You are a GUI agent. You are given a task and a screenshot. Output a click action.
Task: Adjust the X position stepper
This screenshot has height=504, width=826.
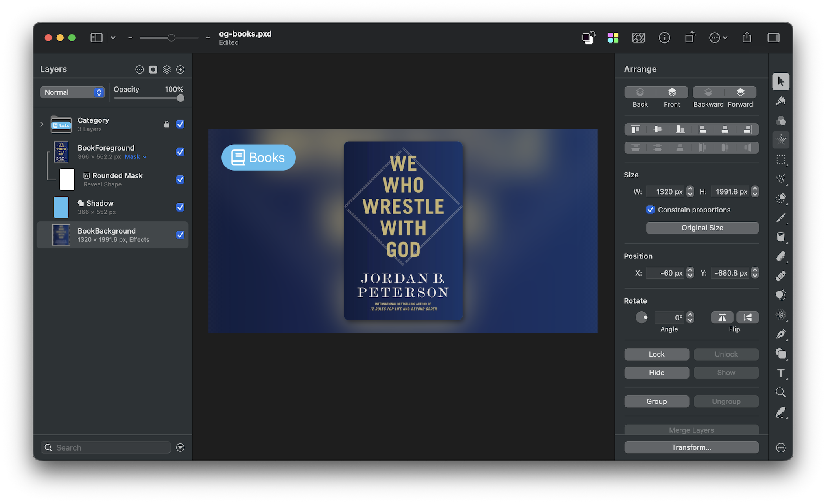pyautogui.click(x=690, y=273)
